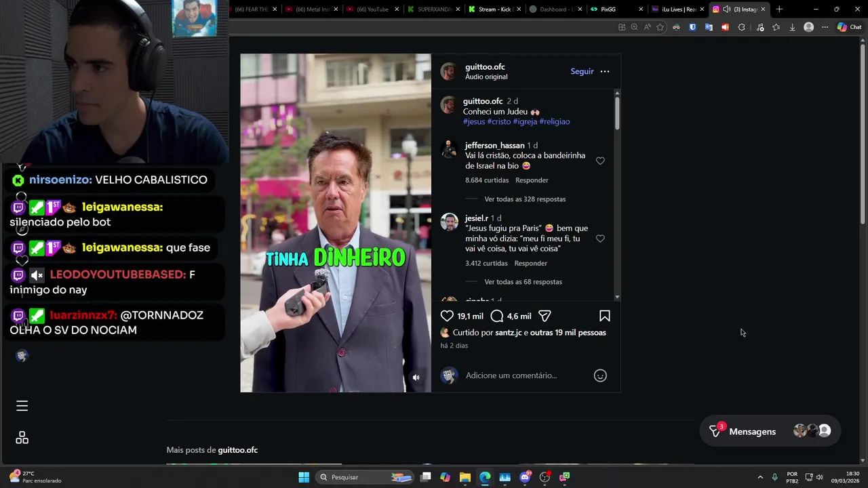868x488 pixels.
Task: Open the #religiao hashtag
Action: point(555,122)
